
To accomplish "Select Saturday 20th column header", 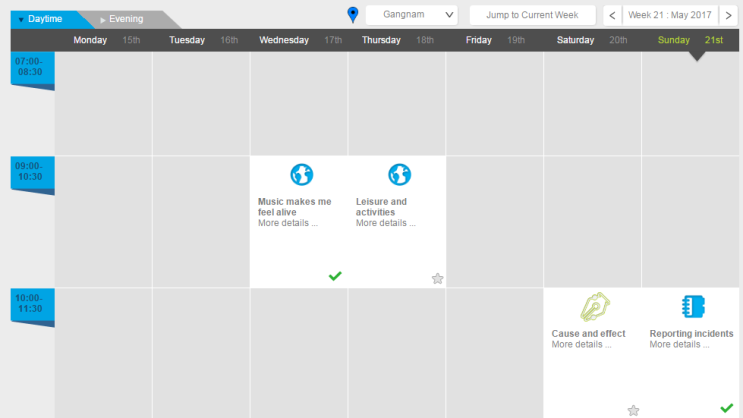I will point(592,40).
